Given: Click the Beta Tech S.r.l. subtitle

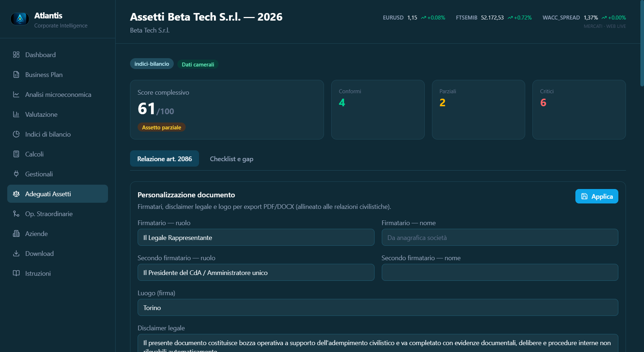Looking at the screenshot, I should click(x=150, y=30).
